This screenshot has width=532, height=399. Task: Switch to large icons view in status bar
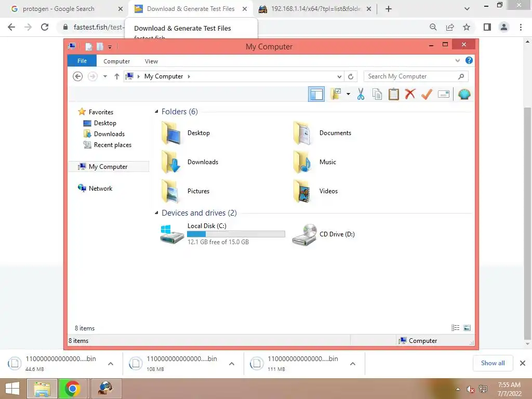click(467, 328)
